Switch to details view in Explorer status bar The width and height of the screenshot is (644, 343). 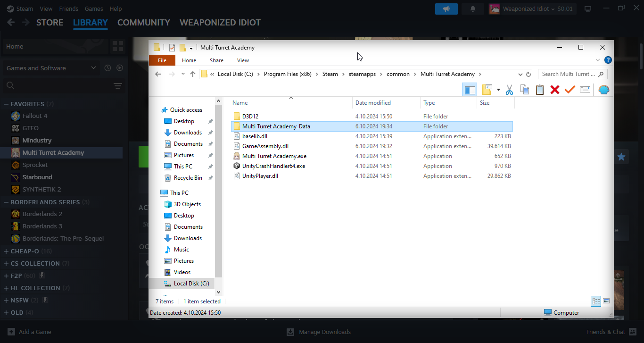596,301
